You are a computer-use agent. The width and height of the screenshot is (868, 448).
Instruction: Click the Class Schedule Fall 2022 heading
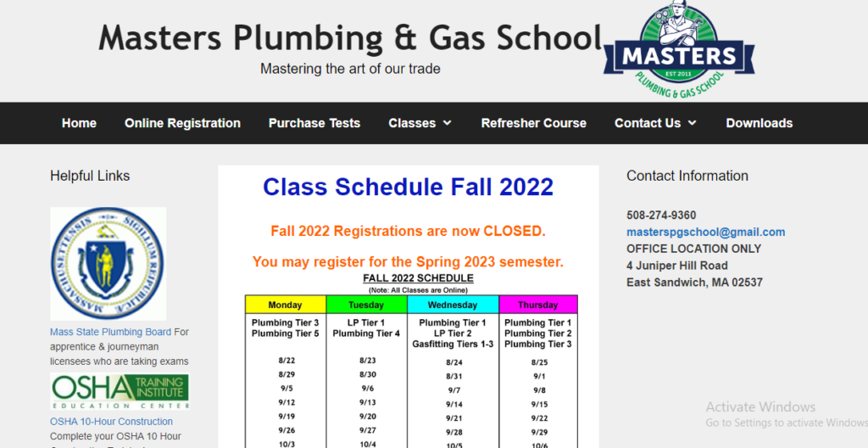pyautogui.click(x=408, y=187)
